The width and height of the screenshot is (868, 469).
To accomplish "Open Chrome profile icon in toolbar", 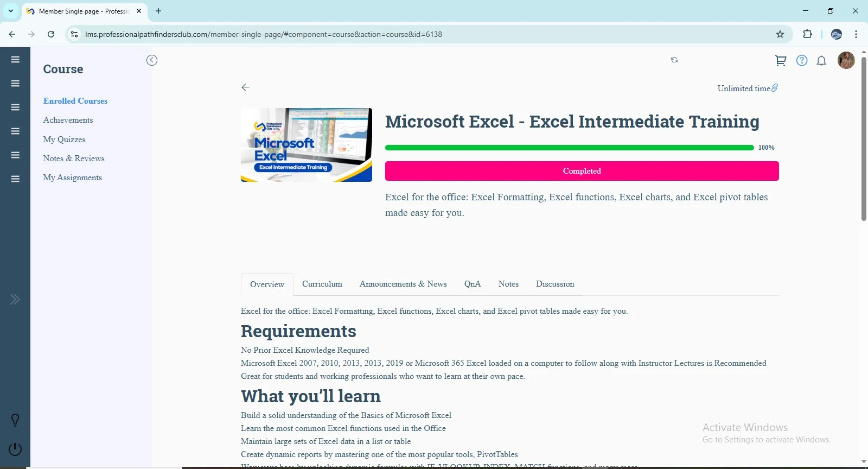I will pos(837,34).
